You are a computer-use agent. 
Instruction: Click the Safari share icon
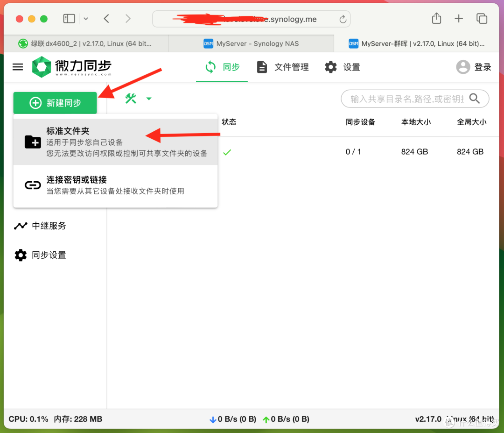coord(436,18)
